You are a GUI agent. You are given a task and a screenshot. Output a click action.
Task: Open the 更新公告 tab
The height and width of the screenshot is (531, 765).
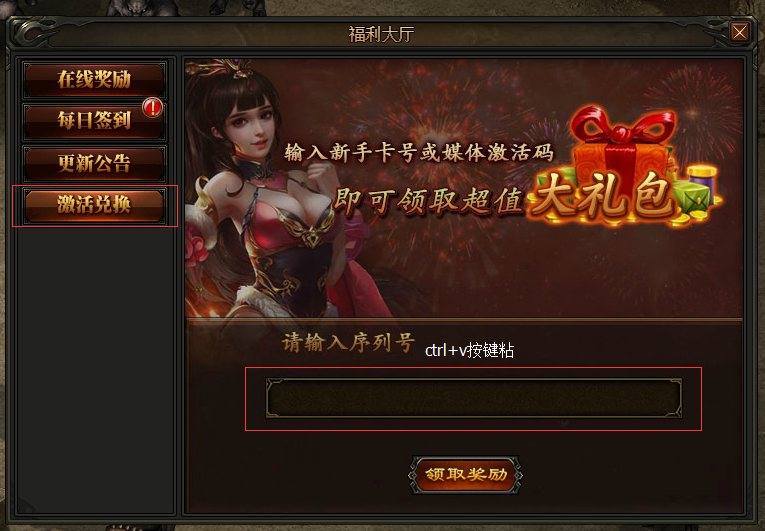(94, 163)
